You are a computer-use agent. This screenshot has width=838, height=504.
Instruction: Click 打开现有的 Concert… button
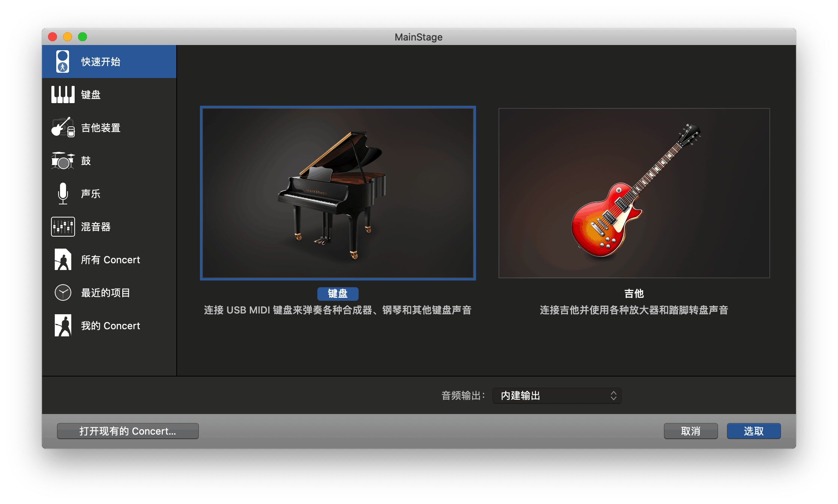(x=127, y=431)
